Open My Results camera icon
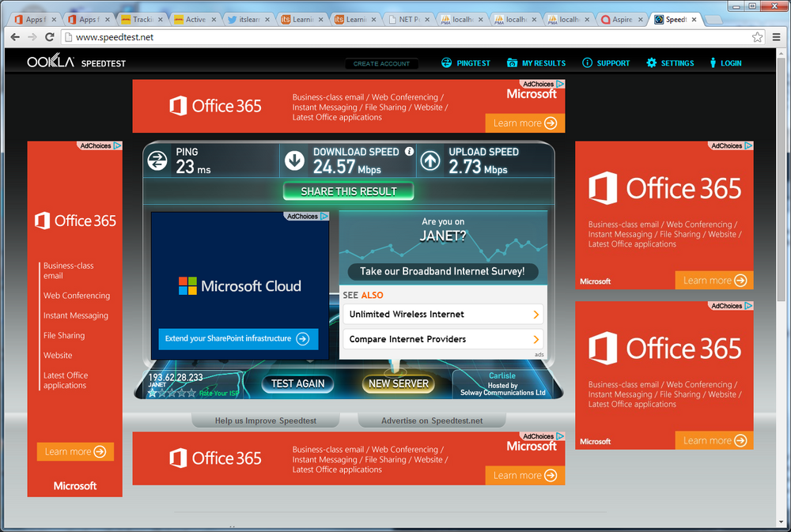Screen dimensions: 791x532 [512, 62]
